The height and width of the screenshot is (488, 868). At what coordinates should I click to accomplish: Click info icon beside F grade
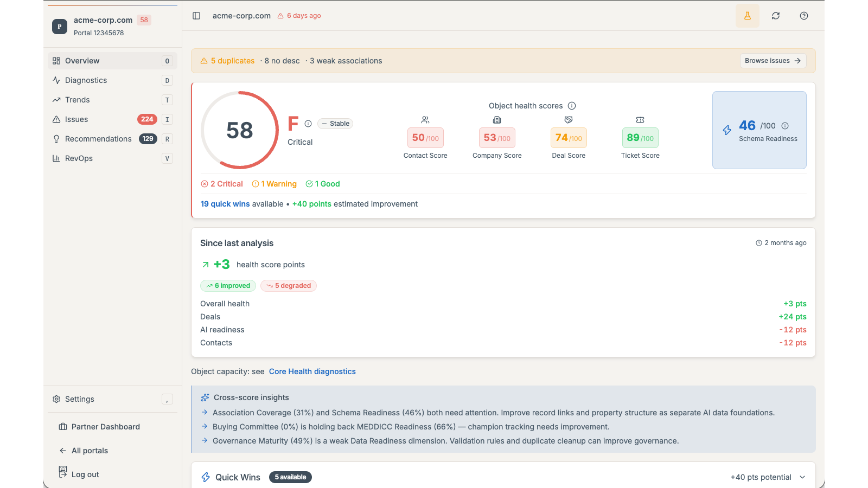308,124
